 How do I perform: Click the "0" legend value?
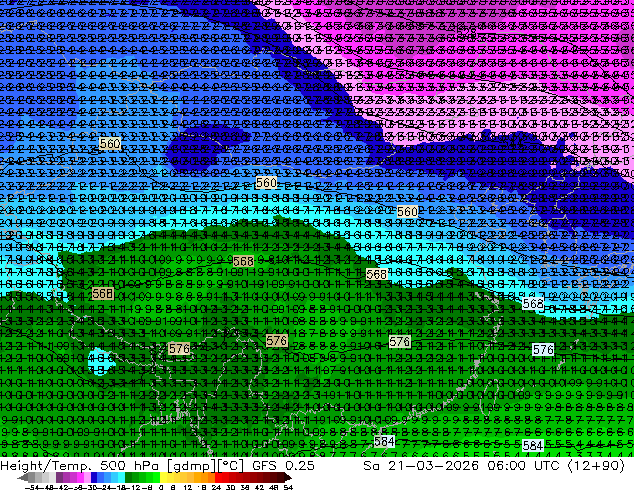tap(161, 487)
